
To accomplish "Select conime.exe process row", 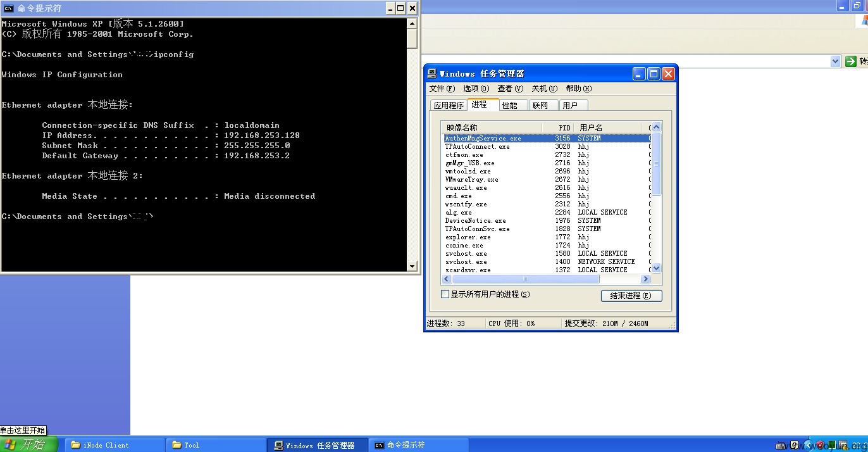I will (547, 245).
